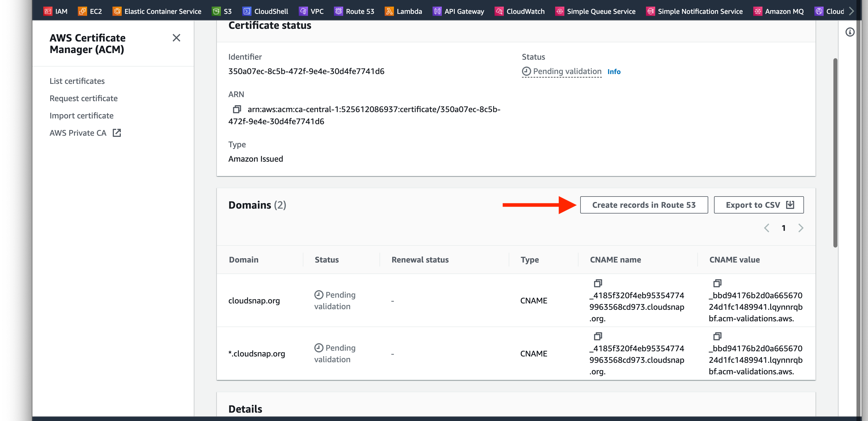Viewport: 868px width, 421px height.
Task: Click Export to CSV button
Action: click(758, 205)
